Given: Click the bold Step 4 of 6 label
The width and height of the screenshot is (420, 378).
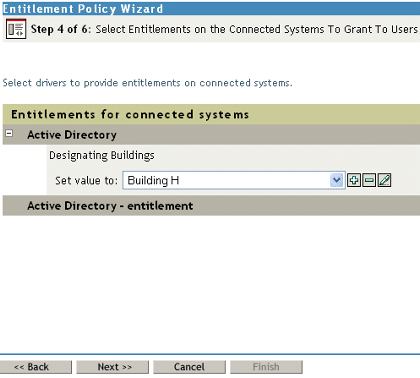Looking at the screenshot, I should [61, 29].
